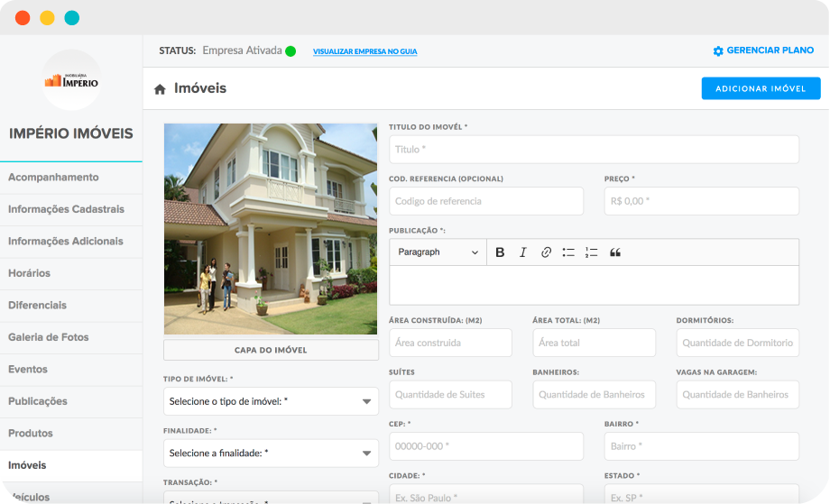The height and width of the screenshot is (504, 830).
Task: Focus the Cidade field
Action: click(486, 494)
